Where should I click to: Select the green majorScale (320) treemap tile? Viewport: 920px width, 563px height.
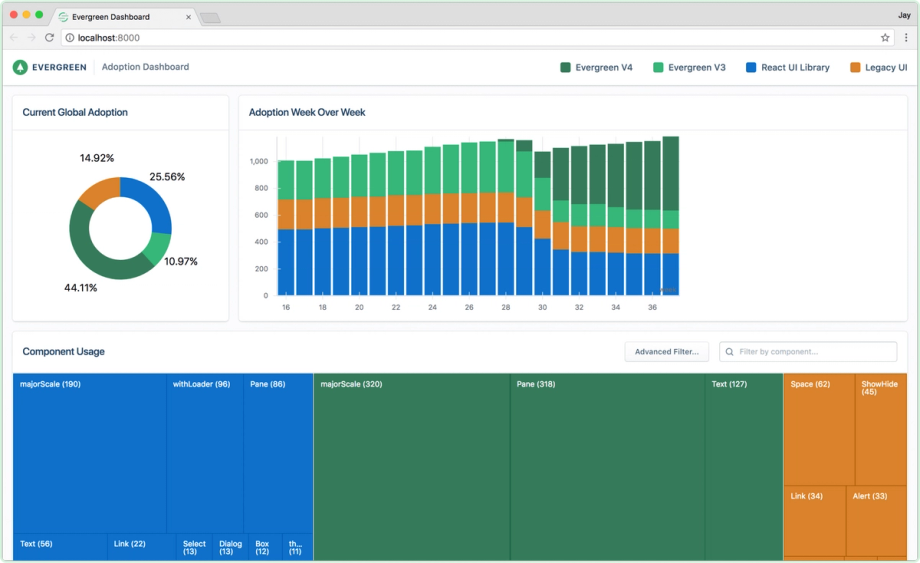coord(411,466)
